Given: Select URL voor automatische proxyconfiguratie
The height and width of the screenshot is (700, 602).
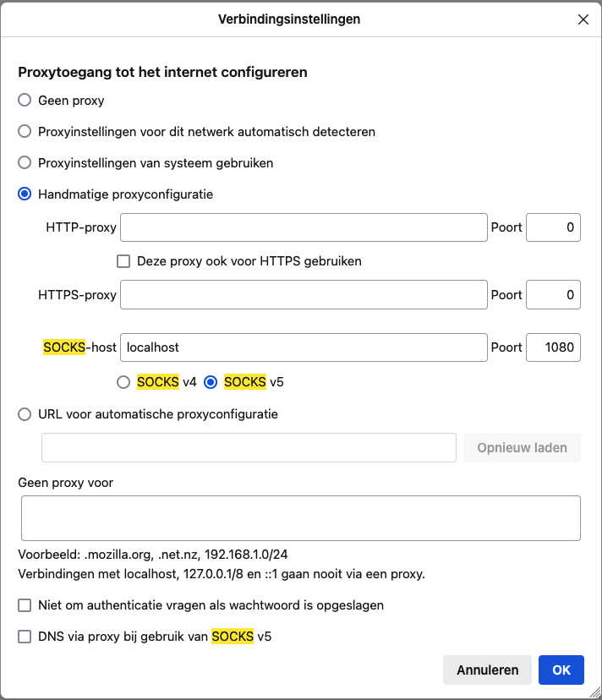Looking at the screenshot, I should [25, 414].
